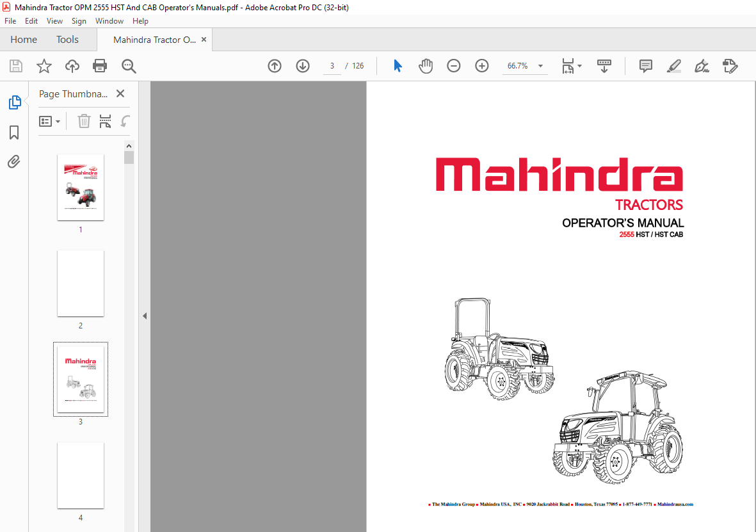Open the View menu
Viewport: 756px width, 532px height.
coord(54,21)
